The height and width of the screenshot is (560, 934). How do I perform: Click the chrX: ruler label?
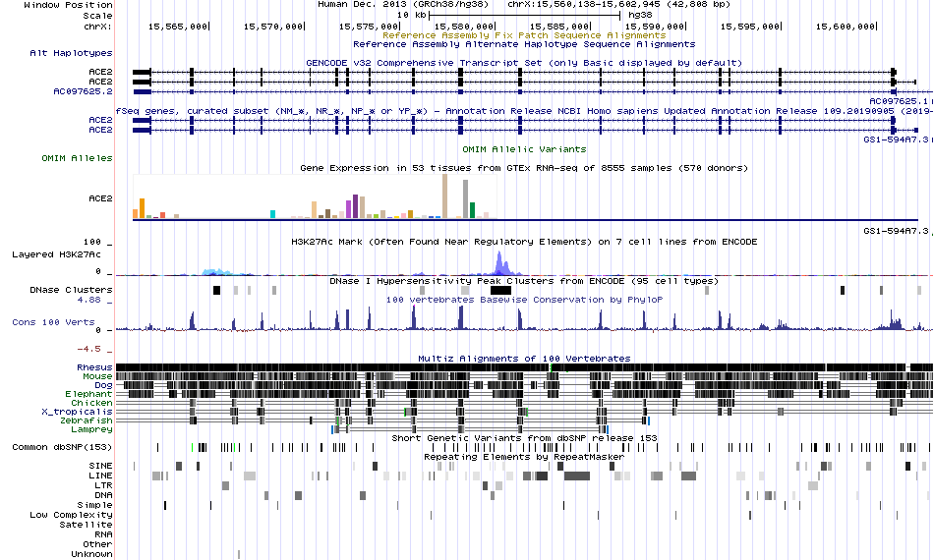coord(97,27)
